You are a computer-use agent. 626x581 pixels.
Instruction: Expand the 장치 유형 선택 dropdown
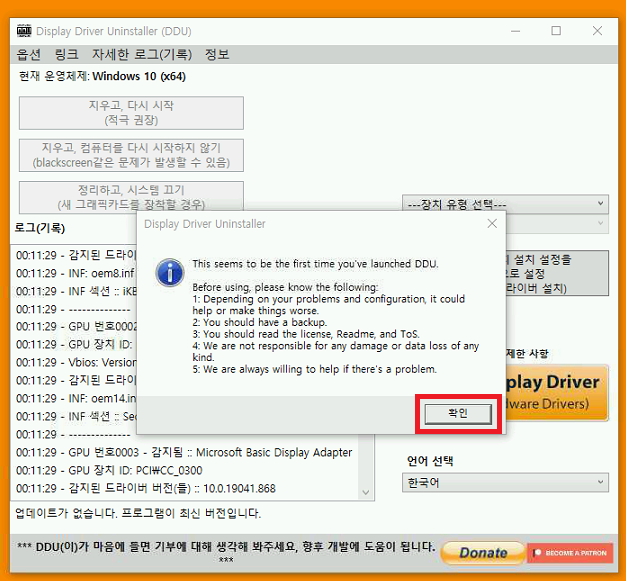point(505,204)
